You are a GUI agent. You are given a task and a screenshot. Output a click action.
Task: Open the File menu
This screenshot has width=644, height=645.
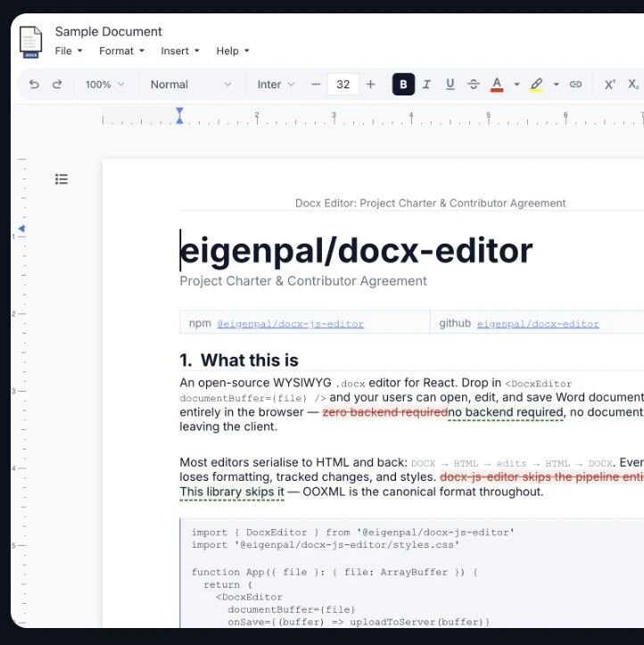[69, 51]
